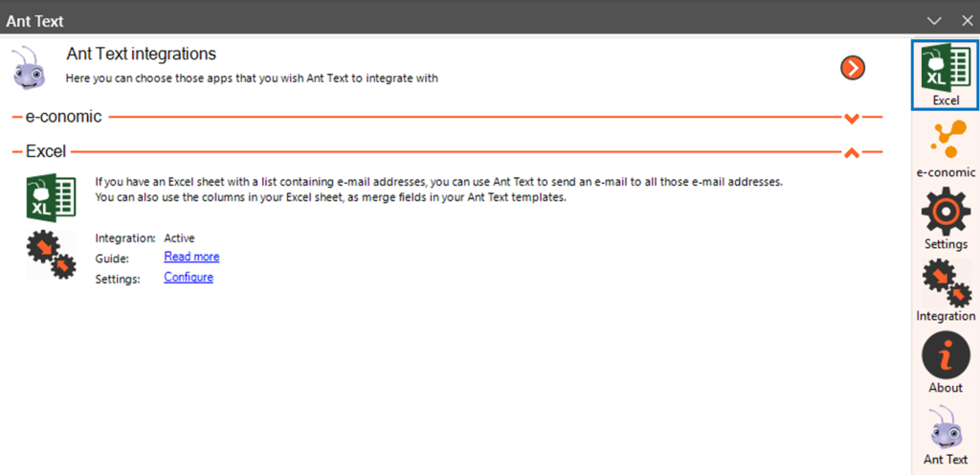Click the Ant Text integrations title

coord(142,54)
